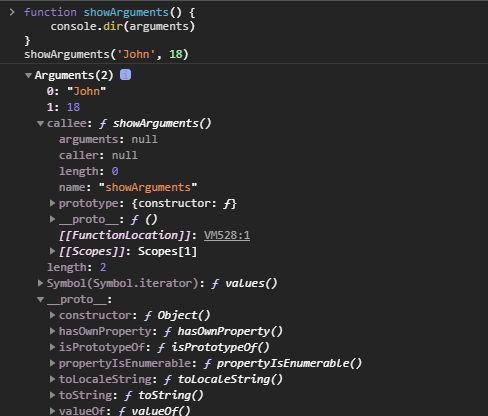
Task: Click the console input prompt chevron
Action: pos(12,12)
